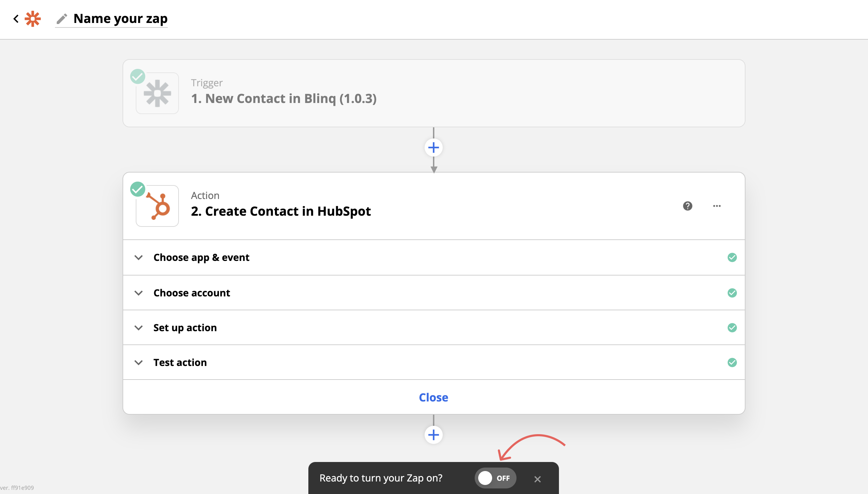Click the pencil edit icon by the zap name
Viewport: 868px width, 494px height.
(x=62, y=19)
